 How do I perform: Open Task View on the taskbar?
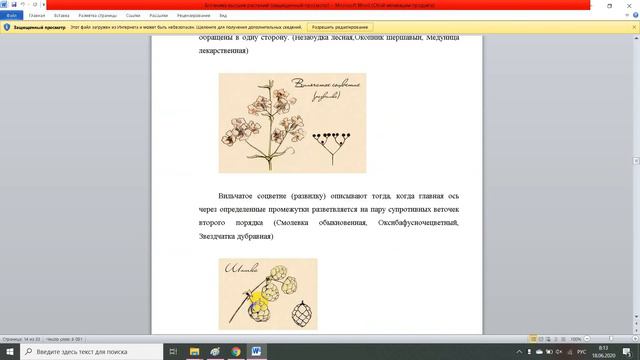coord(173,351)
